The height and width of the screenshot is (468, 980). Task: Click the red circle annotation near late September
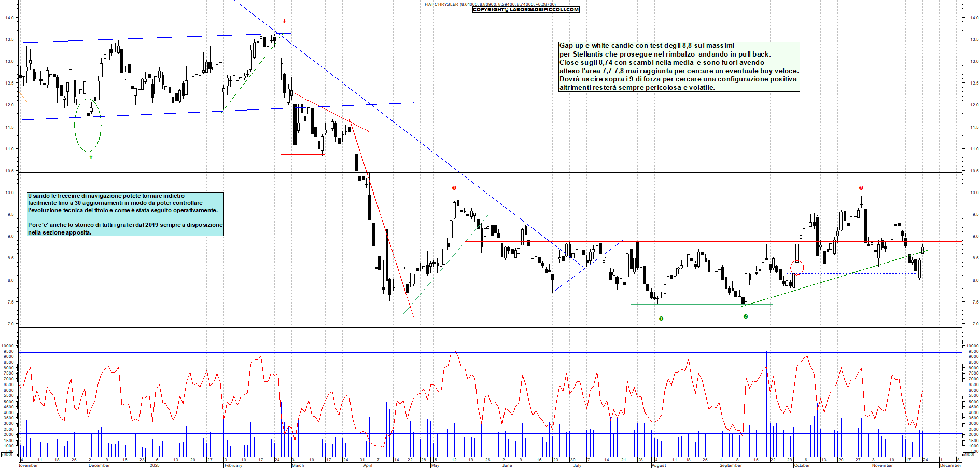[797, 267]
